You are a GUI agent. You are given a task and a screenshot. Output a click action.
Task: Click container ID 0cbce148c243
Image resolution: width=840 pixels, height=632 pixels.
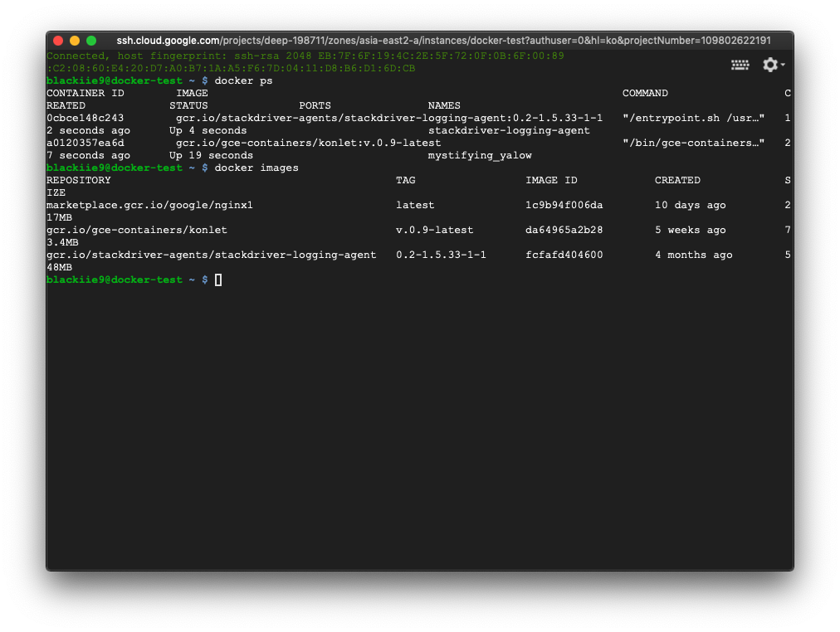85,119
